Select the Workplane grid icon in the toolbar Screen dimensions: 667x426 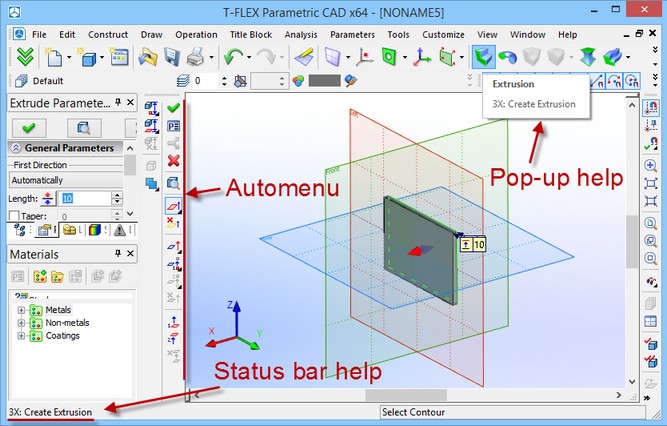click(333, 57)
